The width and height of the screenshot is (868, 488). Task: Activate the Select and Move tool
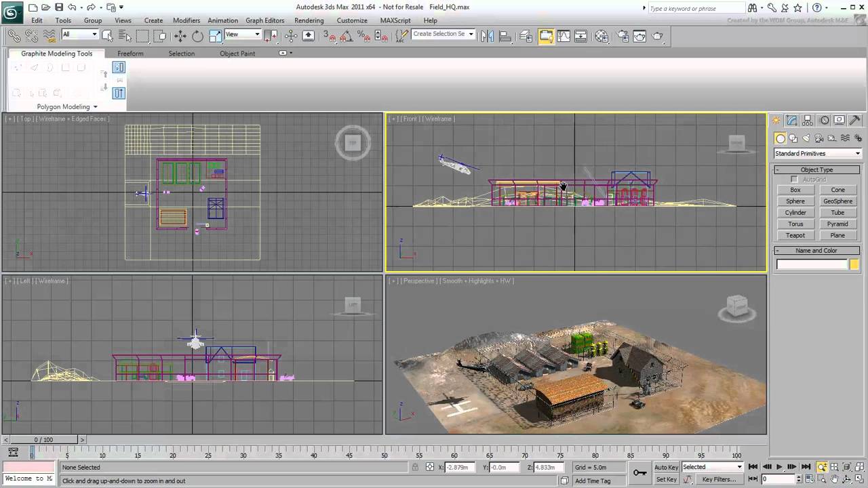180,36
